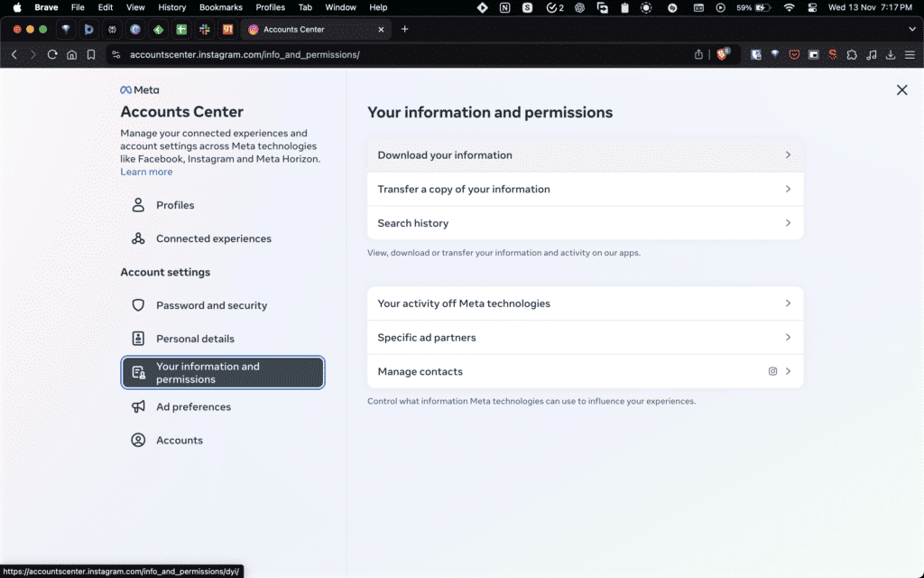The width and height of the screenshot is (924, 578).
Task: Open Password and security settings
Action: [x=223, y=305]
